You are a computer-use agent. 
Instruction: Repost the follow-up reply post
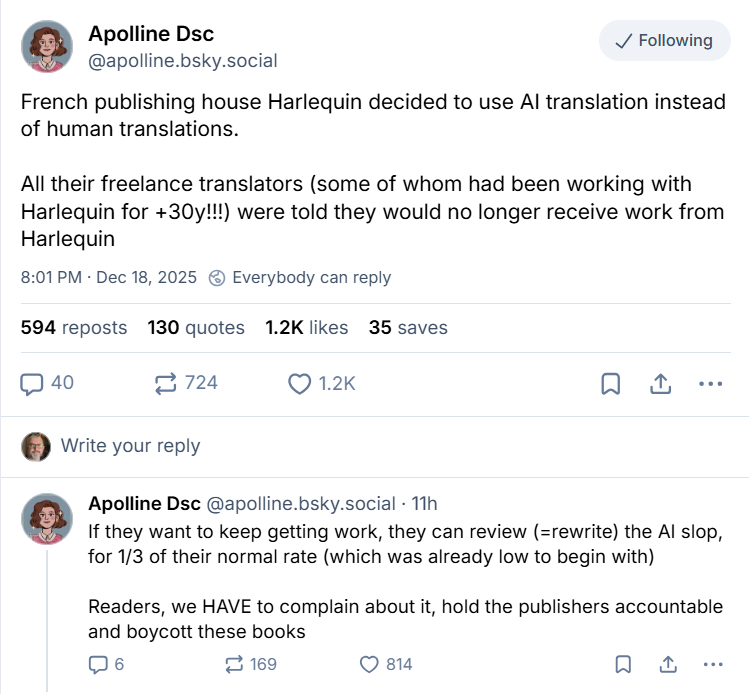pyautogui.click(x=235, y=664)
